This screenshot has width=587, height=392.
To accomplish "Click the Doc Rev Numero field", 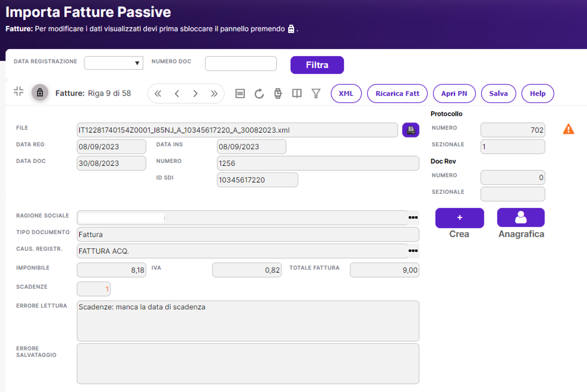I will 513,177.
